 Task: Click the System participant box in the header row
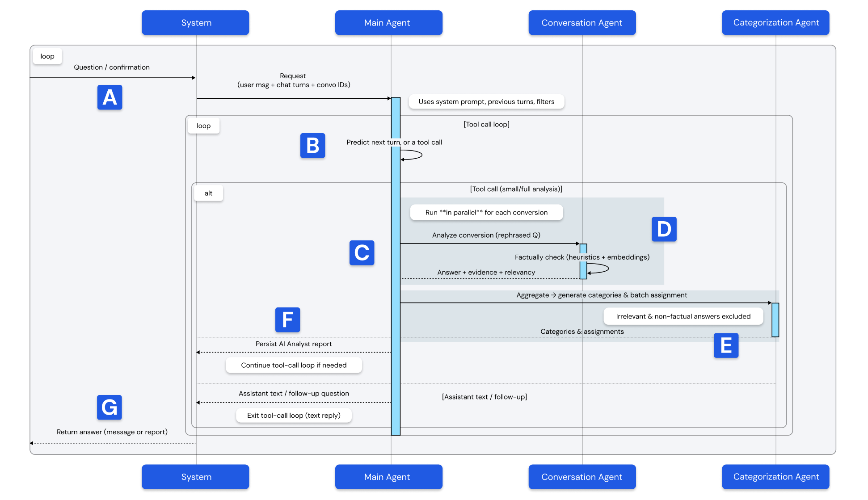click(x=195, y=23)
